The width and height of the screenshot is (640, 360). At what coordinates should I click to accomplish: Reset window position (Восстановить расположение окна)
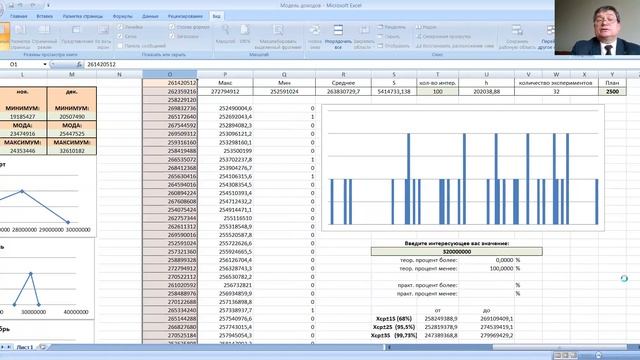(x=455, y=46)
